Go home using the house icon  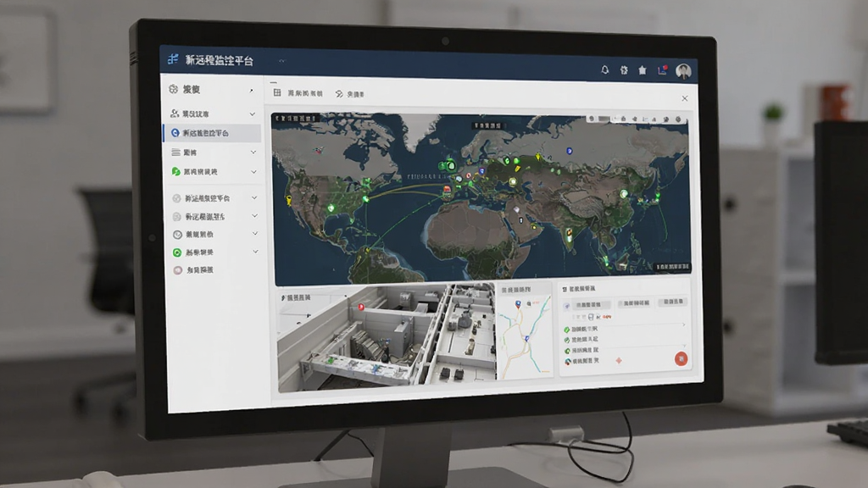(643, 70)
